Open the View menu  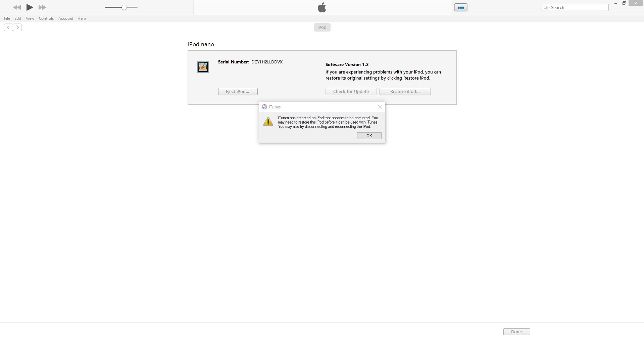tap(30, 18)
